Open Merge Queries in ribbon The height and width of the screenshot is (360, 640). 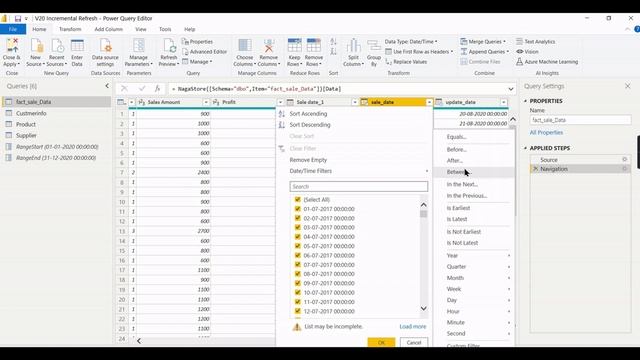point(483,42)
